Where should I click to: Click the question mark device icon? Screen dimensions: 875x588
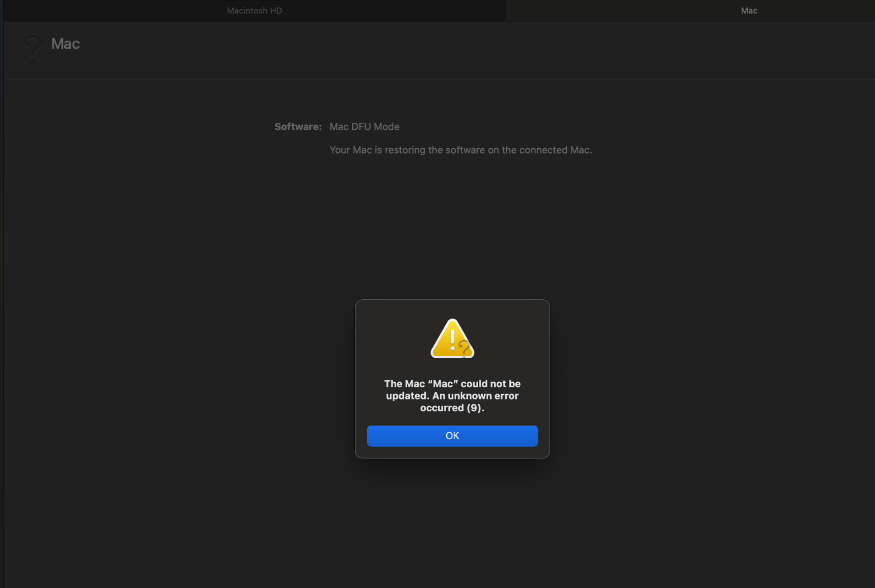pyautogui.click(x=32, y=50)
